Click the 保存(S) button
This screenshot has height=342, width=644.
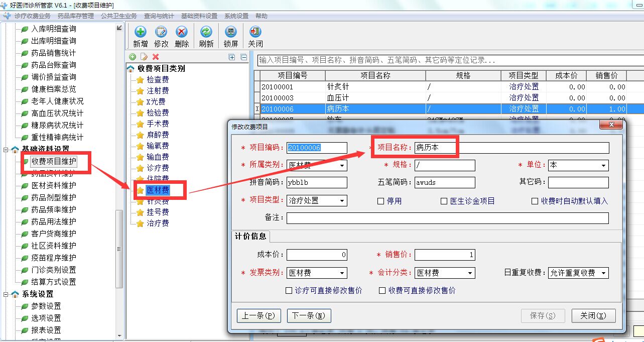click(x=543, y=315)
